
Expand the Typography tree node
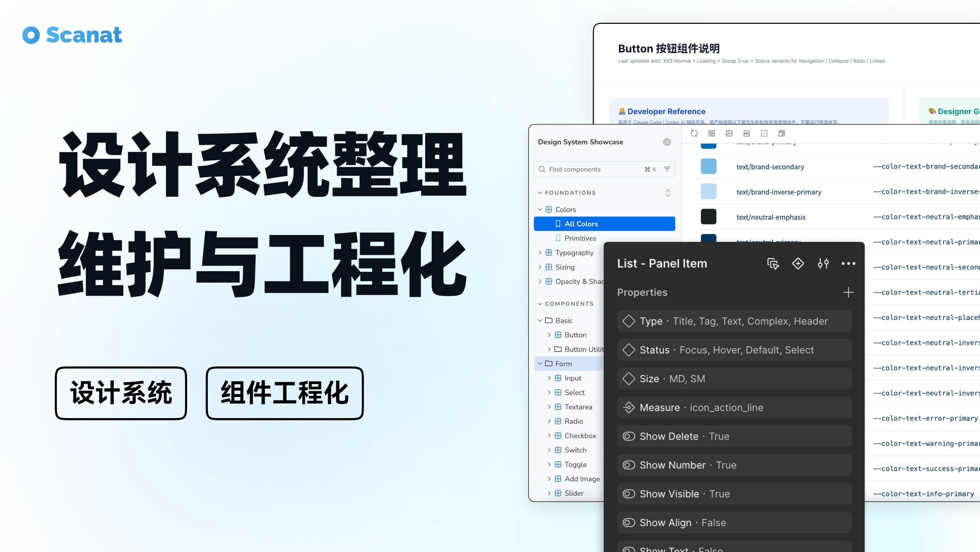tap(540, 253)
